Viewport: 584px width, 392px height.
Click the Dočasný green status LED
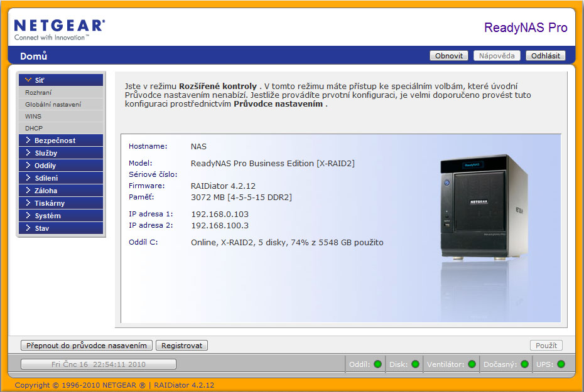click(525, 364)
